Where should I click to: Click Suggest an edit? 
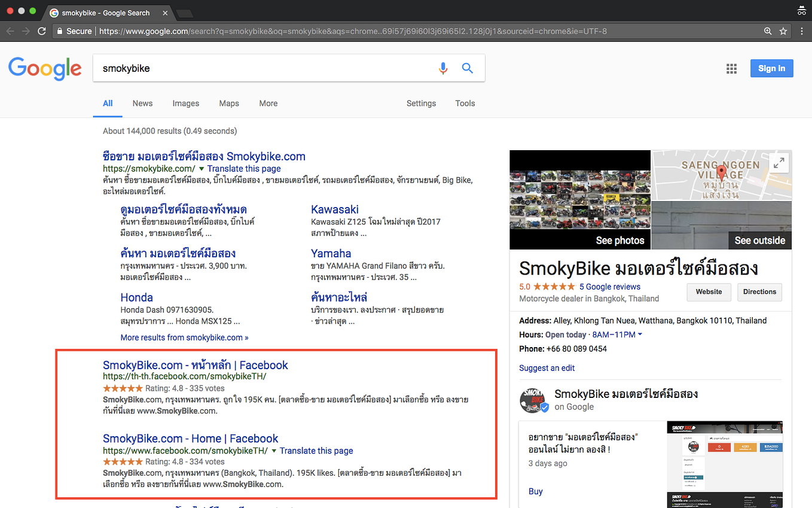point(547,368)
